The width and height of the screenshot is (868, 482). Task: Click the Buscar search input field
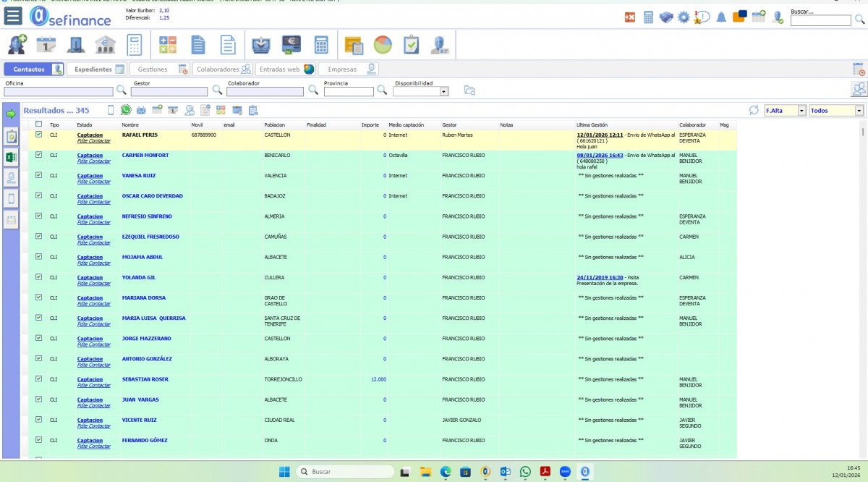pyautogui.click(x=820, y=21)
